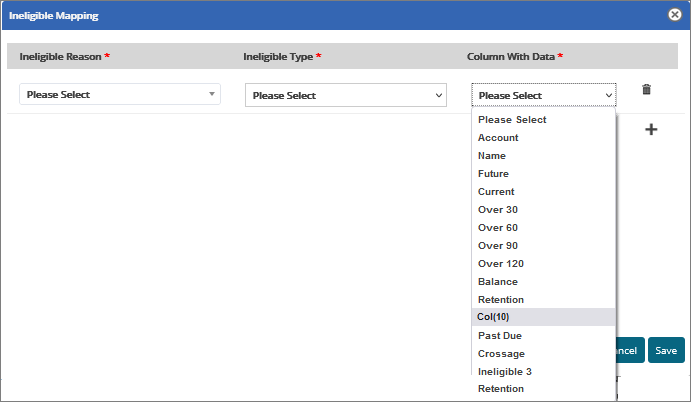
Task: Choose Over 30 in the list
Action: click(497, 210)
